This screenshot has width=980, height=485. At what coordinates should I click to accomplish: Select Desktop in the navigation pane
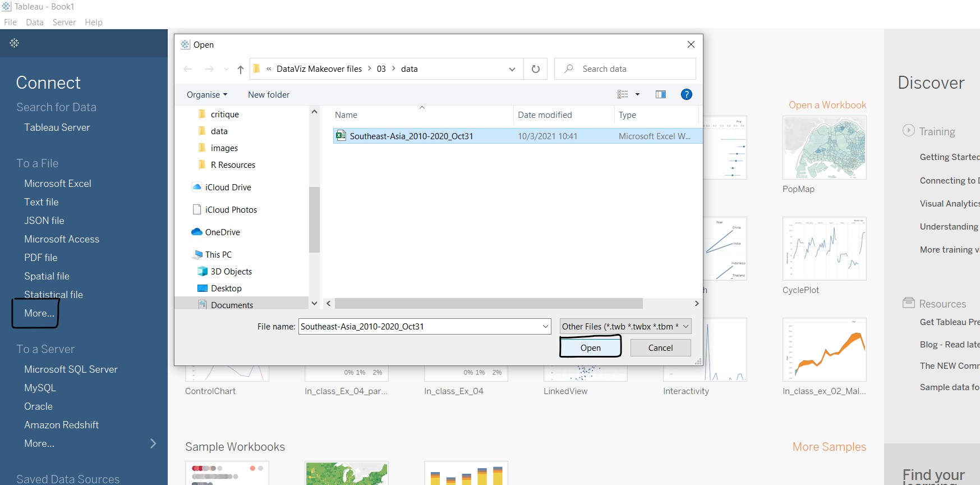click(x=226, y=288)
